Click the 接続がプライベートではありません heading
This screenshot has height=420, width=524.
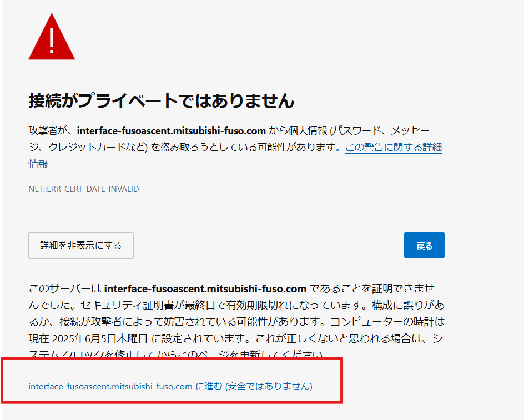pyautogui.click(x=161, y=100)
